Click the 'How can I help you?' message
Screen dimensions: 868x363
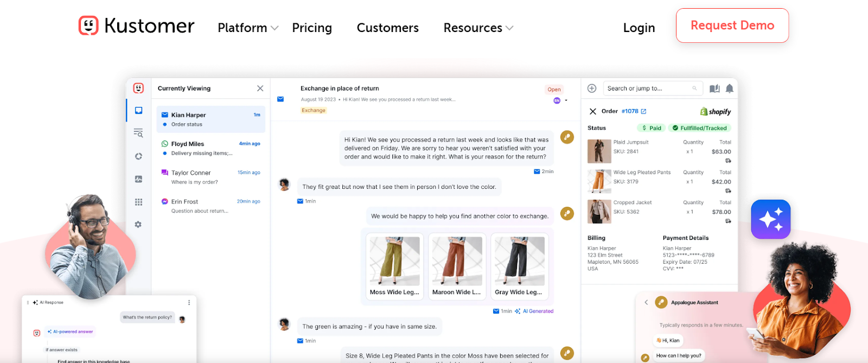tap(679, 356)
